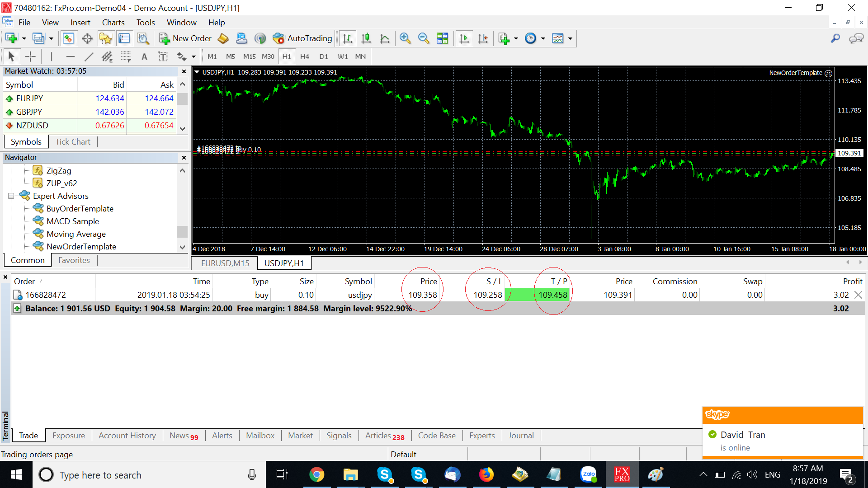Select the Crosshair cursor tool
Image resolution: width=868 pixels, height=488 pixels.
(30, 56)
